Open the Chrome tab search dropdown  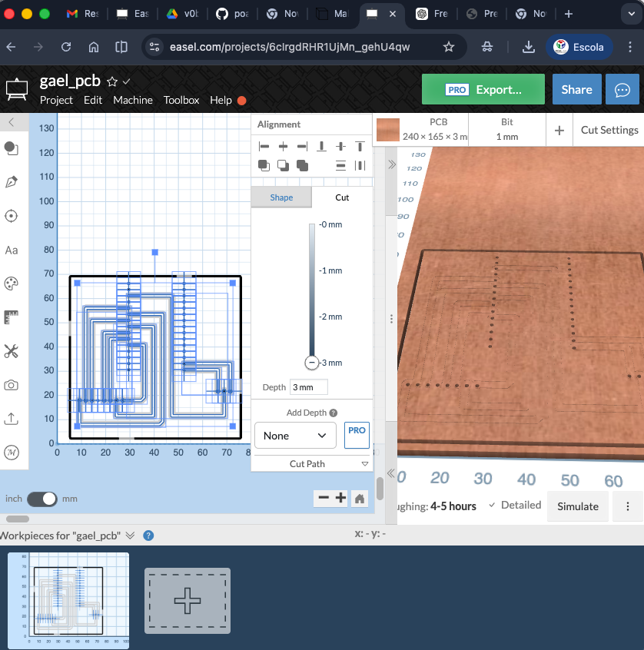[x=632, y=14]
